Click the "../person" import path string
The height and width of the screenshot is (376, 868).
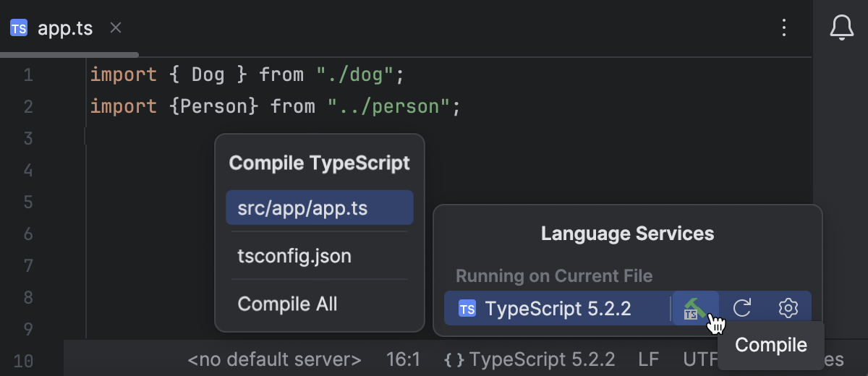click(x=388, y=107)
